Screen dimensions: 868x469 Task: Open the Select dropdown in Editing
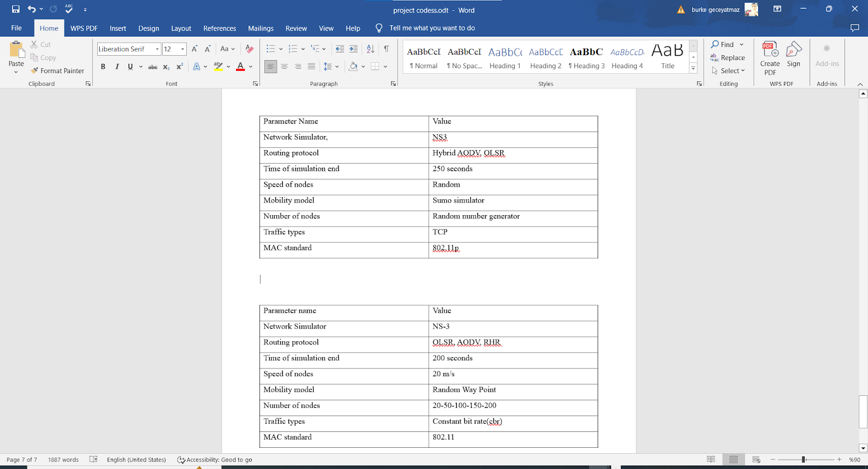728,71
